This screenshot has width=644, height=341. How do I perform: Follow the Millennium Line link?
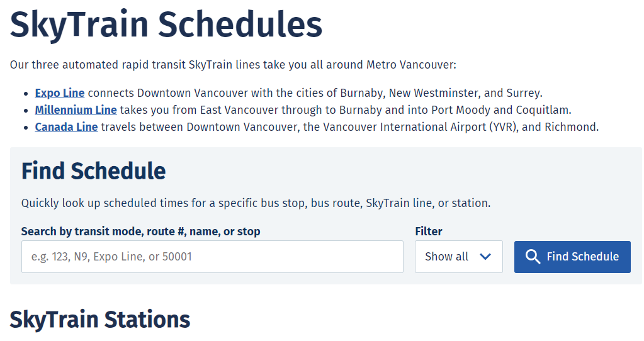point(76,110)
